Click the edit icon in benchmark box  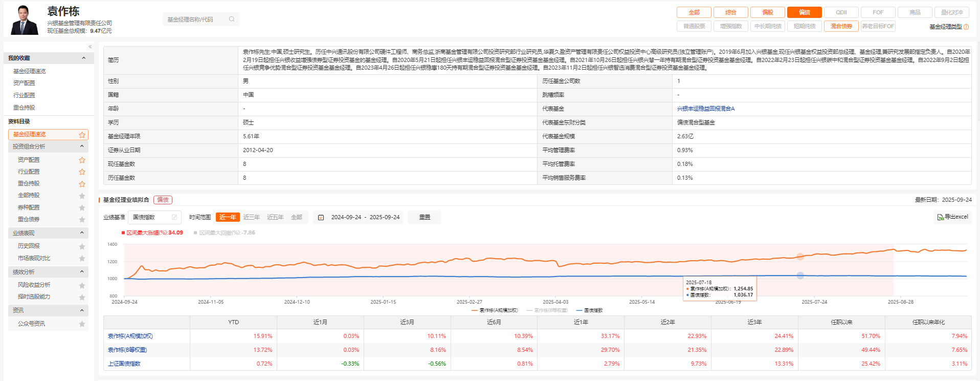(174, 217)
